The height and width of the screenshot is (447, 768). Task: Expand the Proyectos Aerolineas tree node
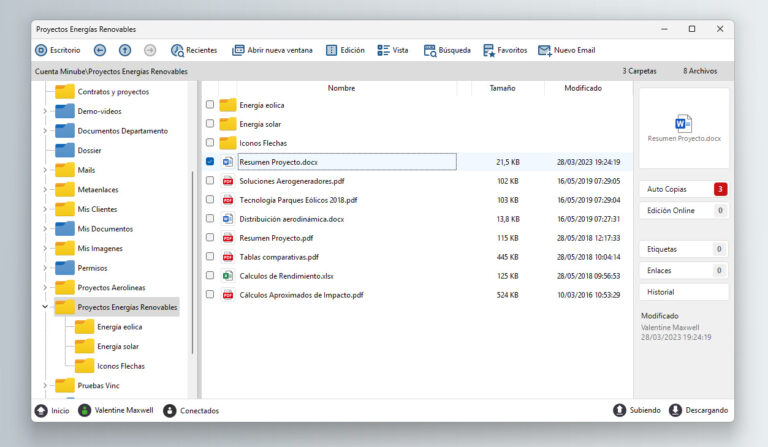[45, 287]
